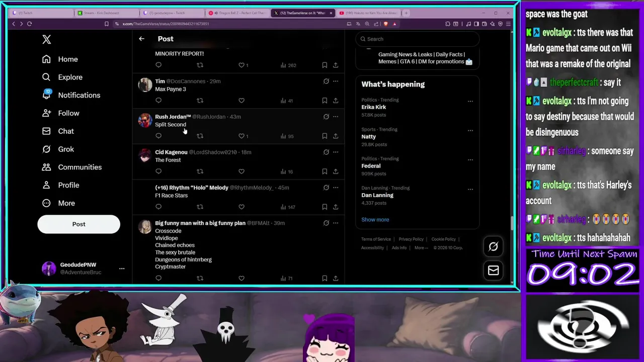
Task: Open the @DosCannones handle on Tim's post
Action: [x=186, y=81]
